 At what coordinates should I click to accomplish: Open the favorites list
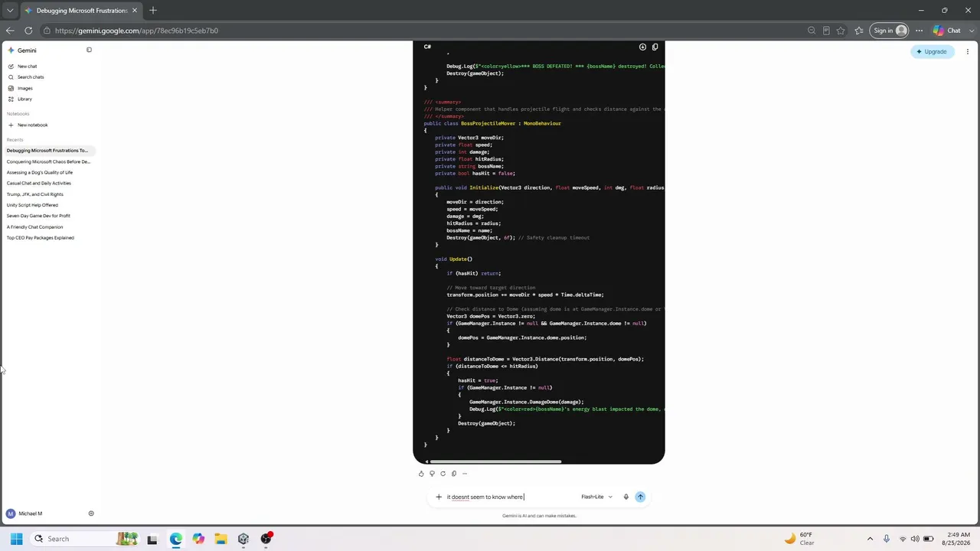click(859, 31)
